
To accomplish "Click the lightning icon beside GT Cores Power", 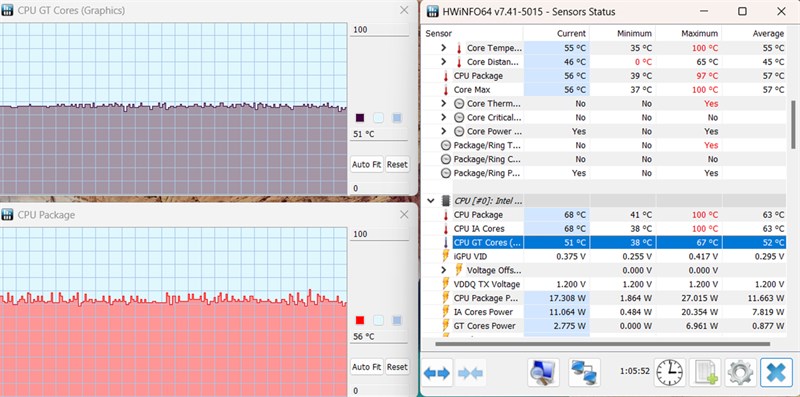I will [445, 326].
